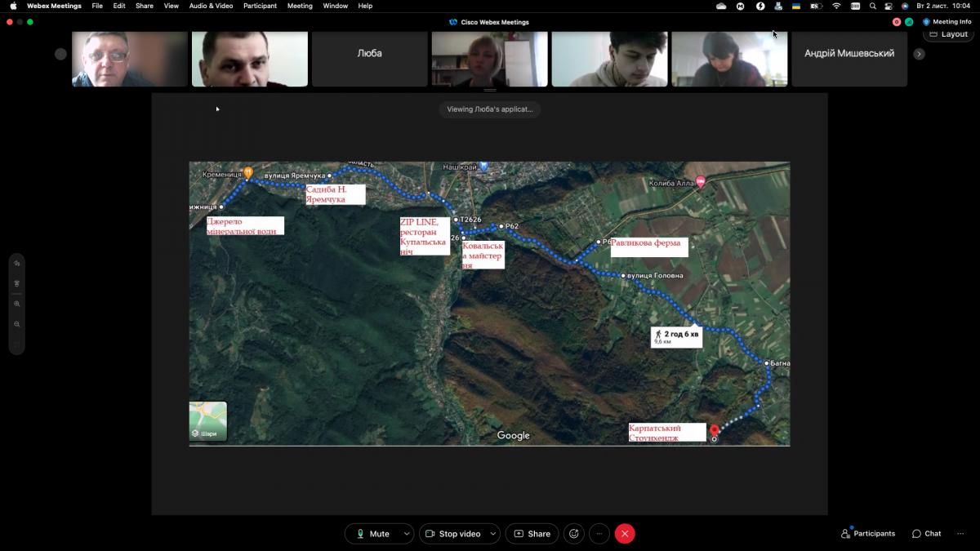Select Андрій Мишевський participant tile

(x=849, y=54)
